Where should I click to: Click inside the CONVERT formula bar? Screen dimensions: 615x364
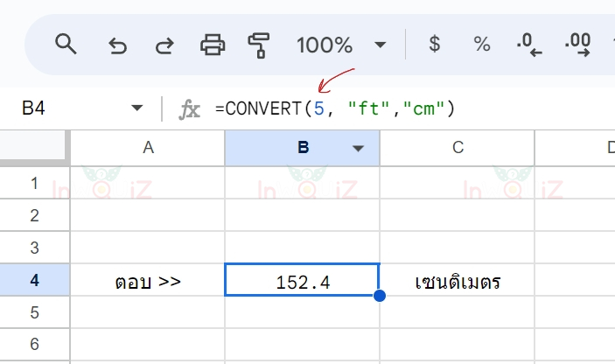tap(394, 108)
